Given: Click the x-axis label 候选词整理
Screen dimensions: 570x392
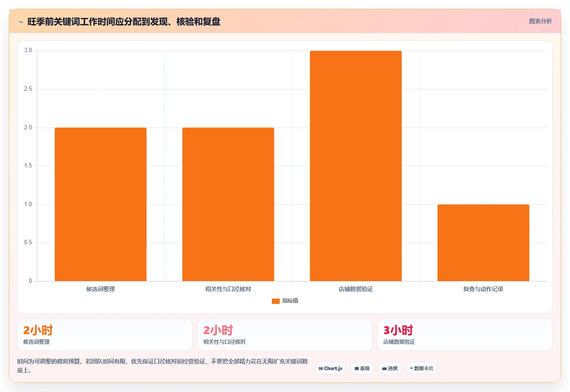Looking at the screenshot, I should coord(100,289).
